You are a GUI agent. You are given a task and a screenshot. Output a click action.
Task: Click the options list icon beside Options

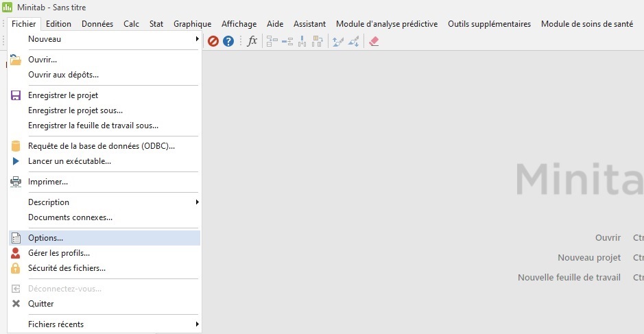pos(16,238)
